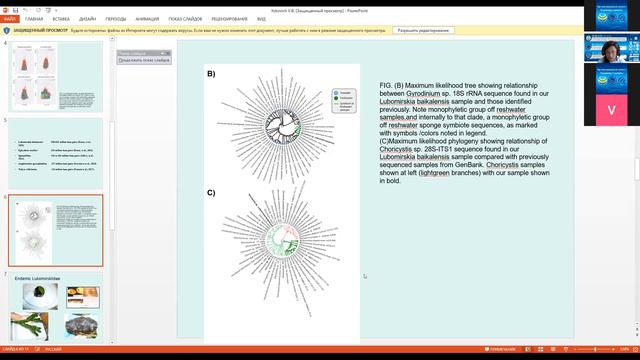Click the presenter webcam video tile

point(612,48)
